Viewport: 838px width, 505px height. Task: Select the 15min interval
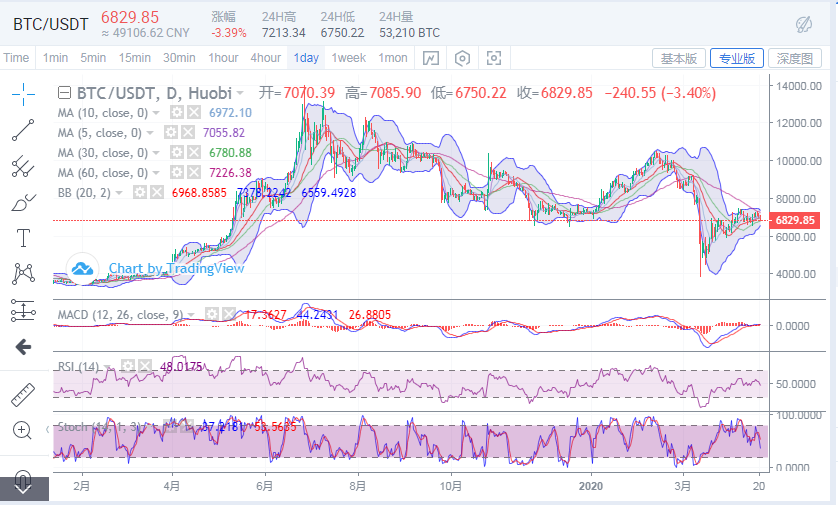[x=135, y=58]
